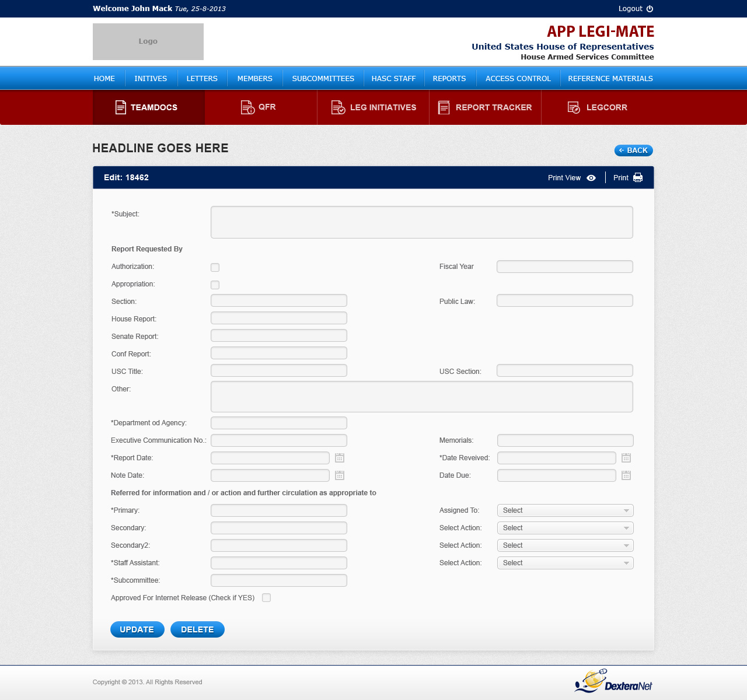747x700 pixels.
Task: Open the calendar picker for Note Date
Action: [x=340, y=475]
